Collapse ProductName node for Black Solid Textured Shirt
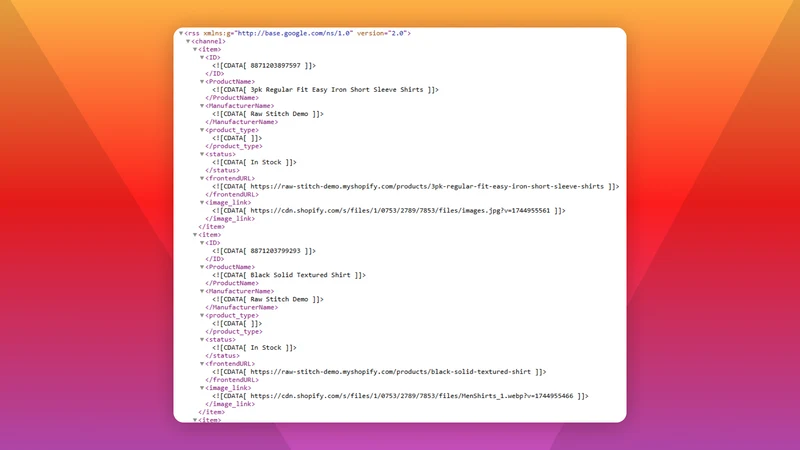800x450 pixels. coord(202,267)
